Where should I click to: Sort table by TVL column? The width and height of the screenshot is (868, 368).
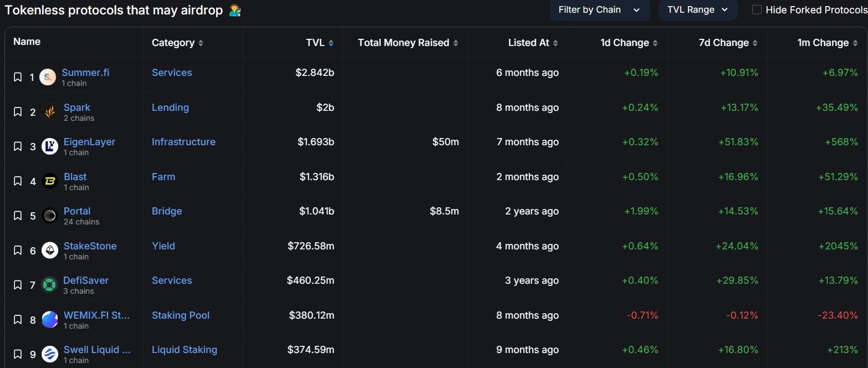(320, 43)
